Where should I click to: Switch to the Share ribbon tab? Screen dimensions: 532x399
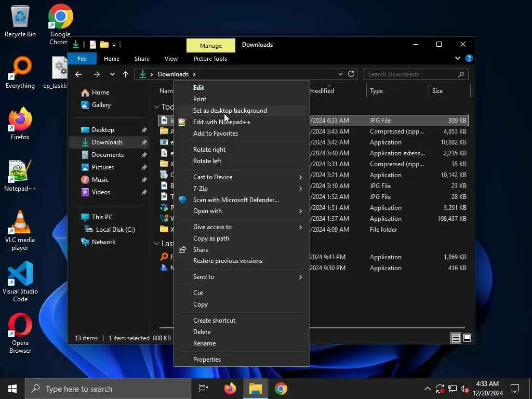[x=142, y=59]
